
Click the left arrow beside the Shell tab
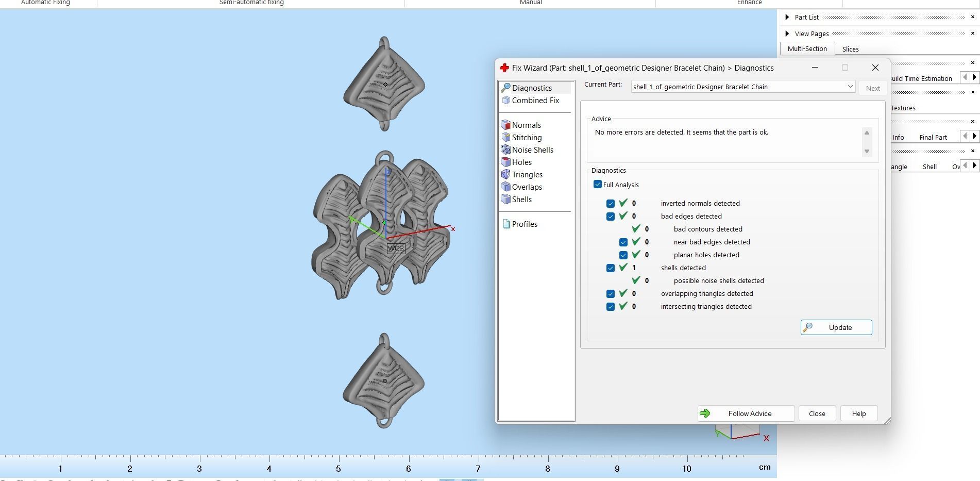[x=965, y=165]
